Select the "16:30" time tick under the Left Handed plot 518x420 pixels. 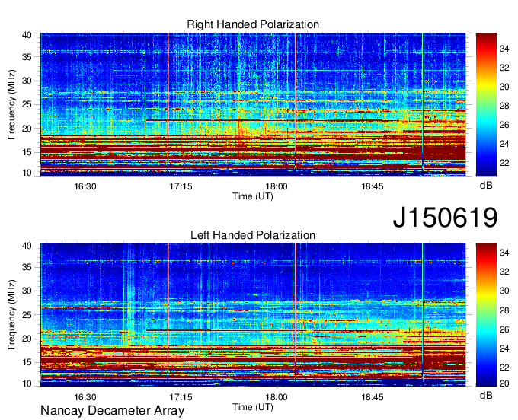(85, 397)
